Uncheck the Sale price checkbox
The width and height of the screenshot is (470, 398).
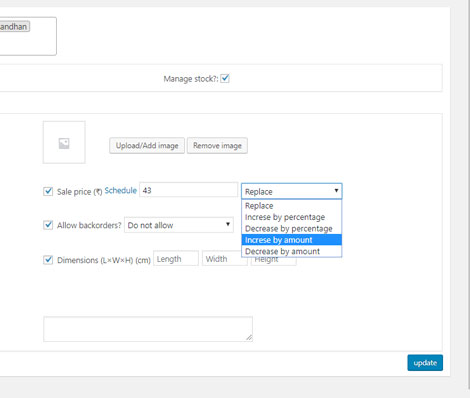[x=48, y=191]
